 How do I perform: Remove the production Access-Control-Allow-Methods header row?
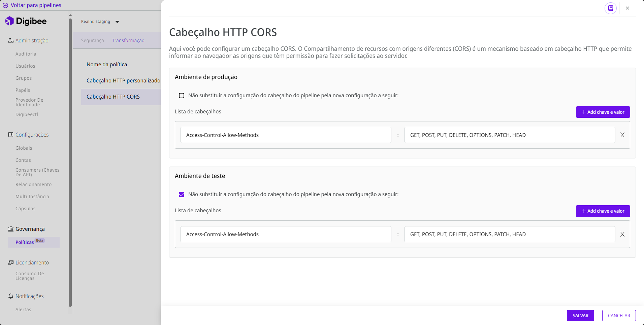click(622, 135)
